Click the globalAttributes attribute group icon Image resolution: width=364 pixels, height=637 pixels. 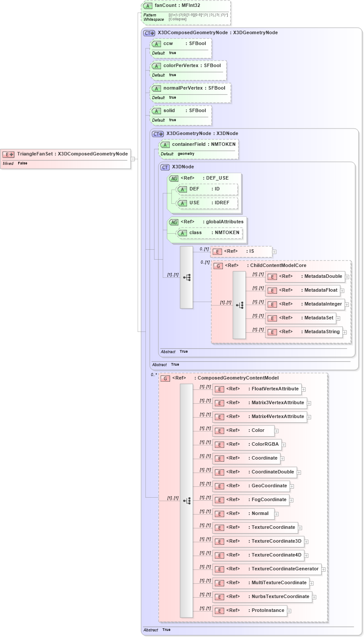click(174, 222)
